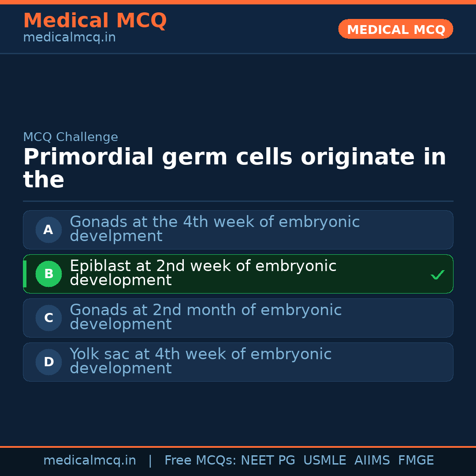Click 'AIIMS' in the footer
The height and width of the screenshot is (476, 476).
(x=372, y=461)
